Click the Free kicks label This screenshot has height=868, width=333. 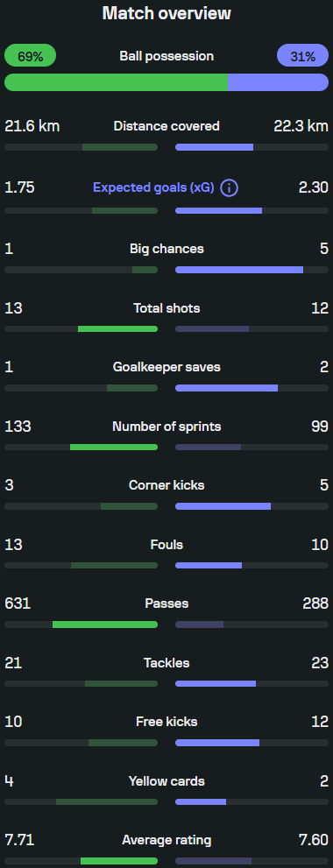pos(166,723)
